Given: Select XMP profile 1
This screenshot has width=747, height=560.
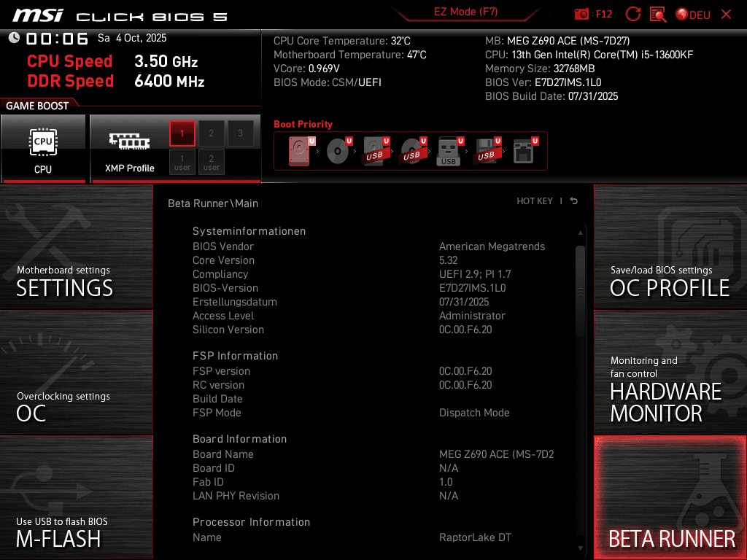Looking at the screenshot, I should click(x=182, y=133).
